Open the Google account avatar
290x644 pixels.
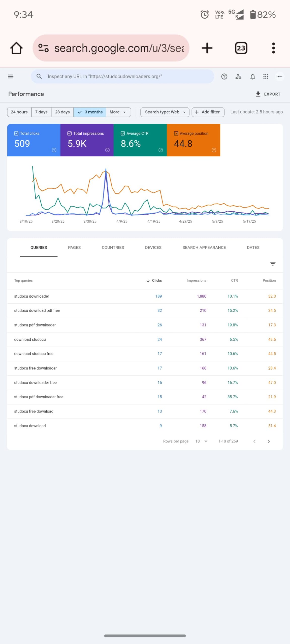click(x=280, y=76)
